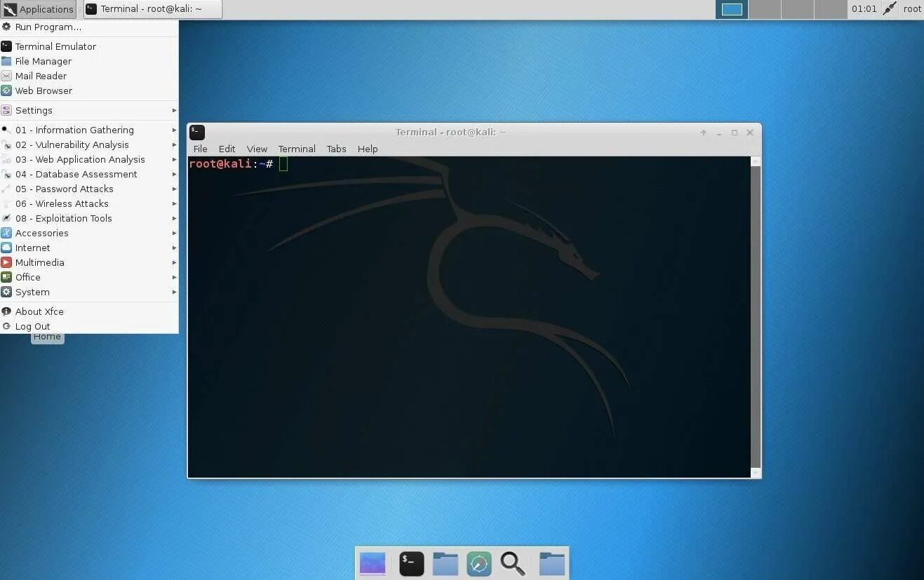Click the dock Show Desktop icon
The image size is (924, 580).
point(373,563)
